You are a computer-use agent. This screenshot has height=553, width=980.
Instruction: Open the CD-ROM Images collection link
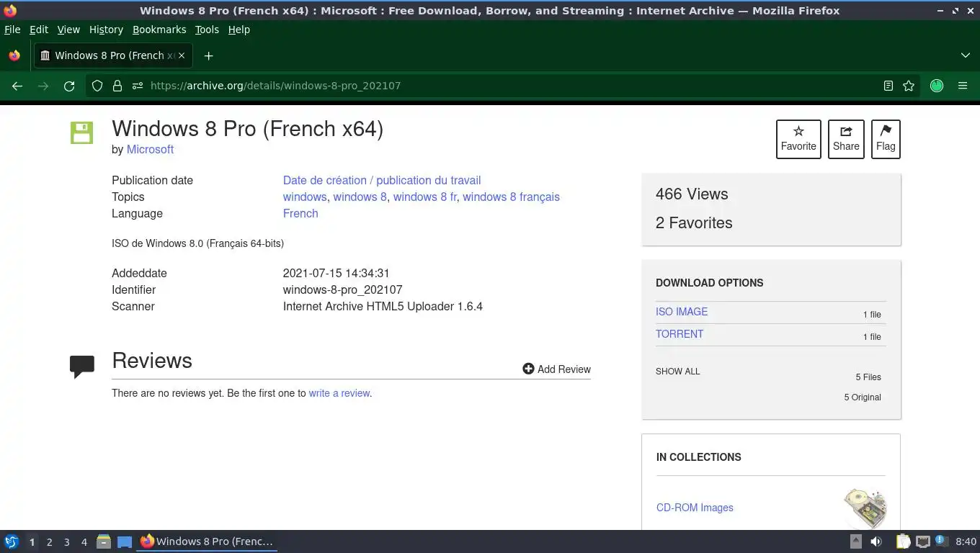tap(695, 508)
